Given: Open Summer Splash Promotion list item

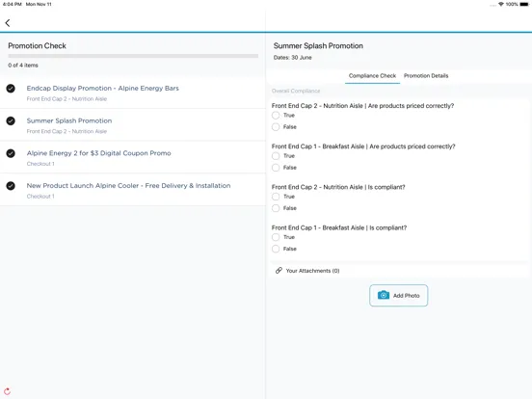Looking at the screenshot, I should click(x=133, y=125).
